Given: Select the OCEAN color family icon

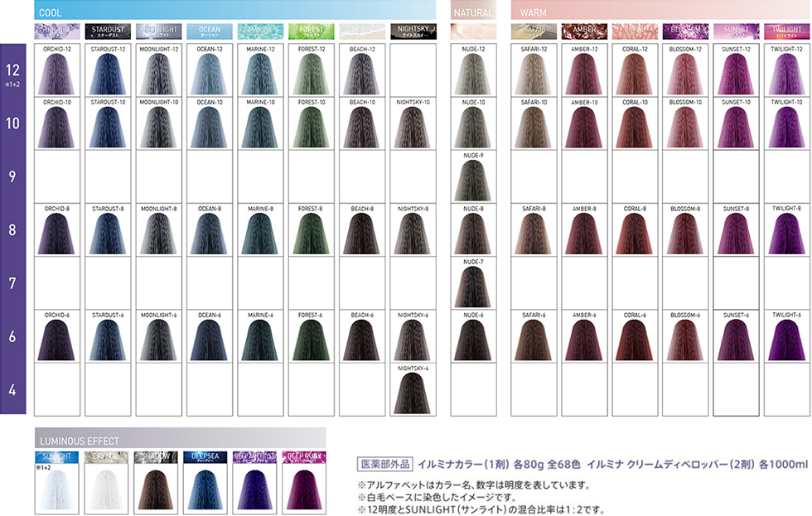Looking at the screenshot, I should [x=208, y=29].
